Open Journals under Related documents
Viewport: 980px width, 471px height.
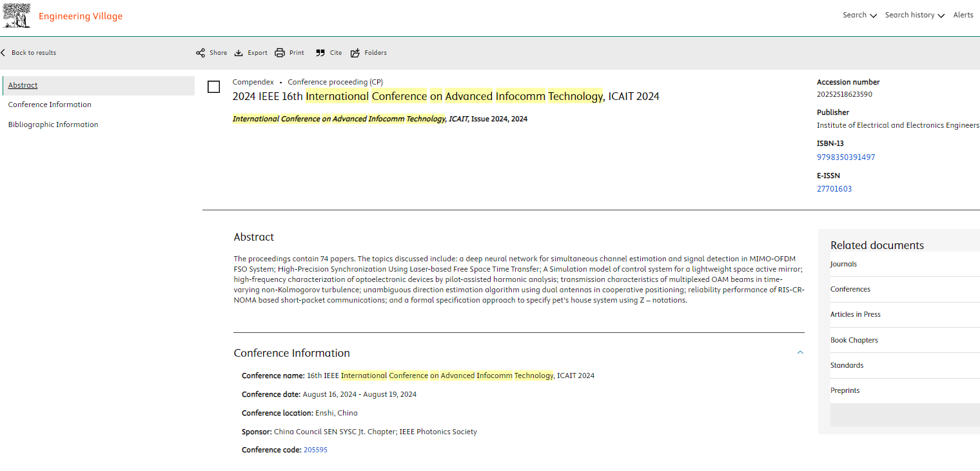coord(843,264)
